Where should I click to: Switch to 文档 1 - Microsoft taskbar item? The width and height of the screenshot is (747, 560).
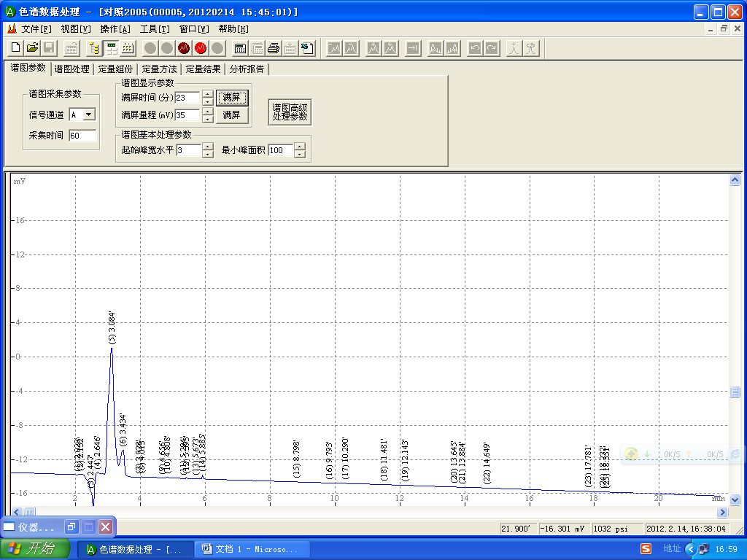pyautogui.click(x=252, y=549)
